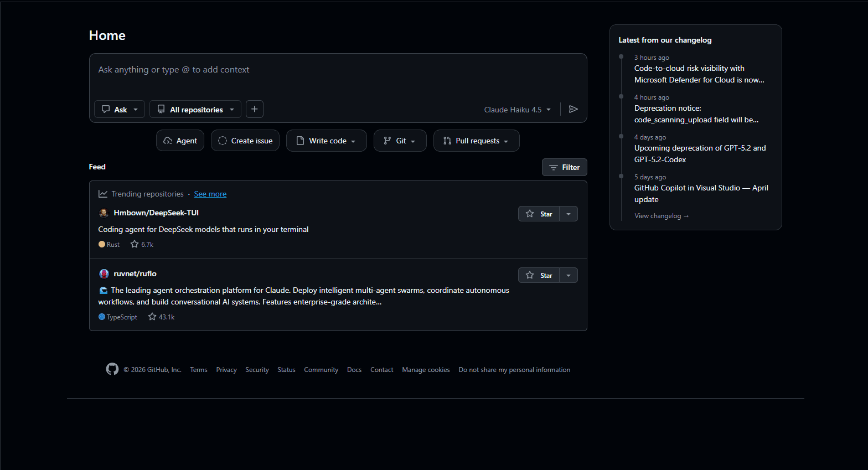Open the Deprecation notice changelog entry
Viewport: 868px width, 470px height.
click(696, 114)
